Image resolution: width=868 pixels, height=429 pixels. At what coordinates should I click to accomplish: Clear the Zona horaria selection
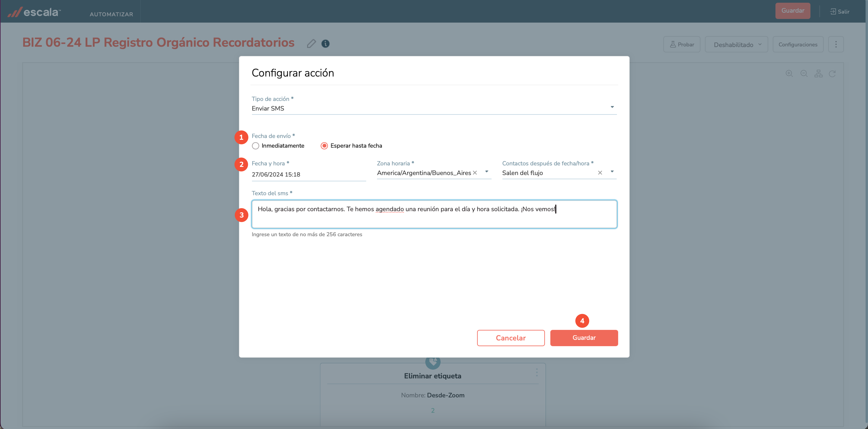(475, 173)
